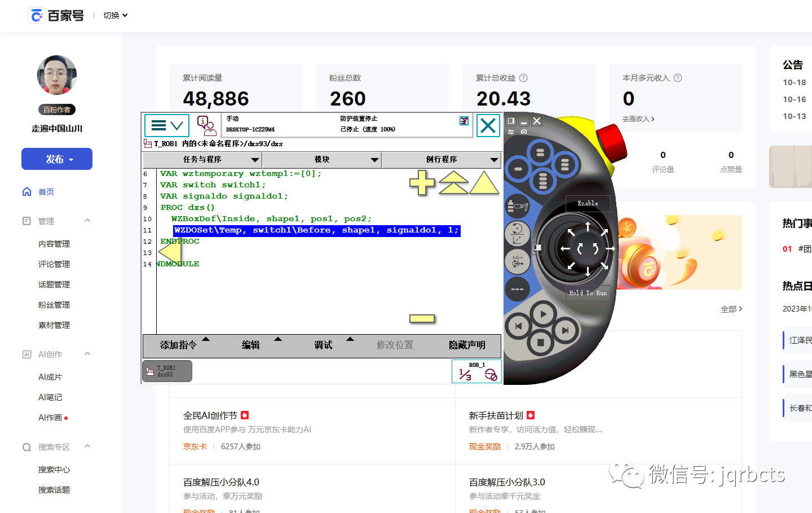Image resolution: width=812 pixels, height=513 pixels.
Task: Select the WZDOSet code line
Action: click(316, 230)
